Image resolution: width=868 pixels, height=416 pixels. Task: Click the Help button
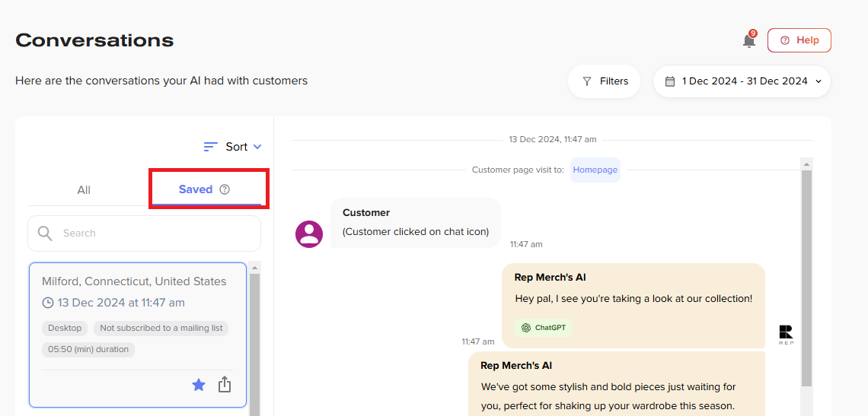point(799,40)
